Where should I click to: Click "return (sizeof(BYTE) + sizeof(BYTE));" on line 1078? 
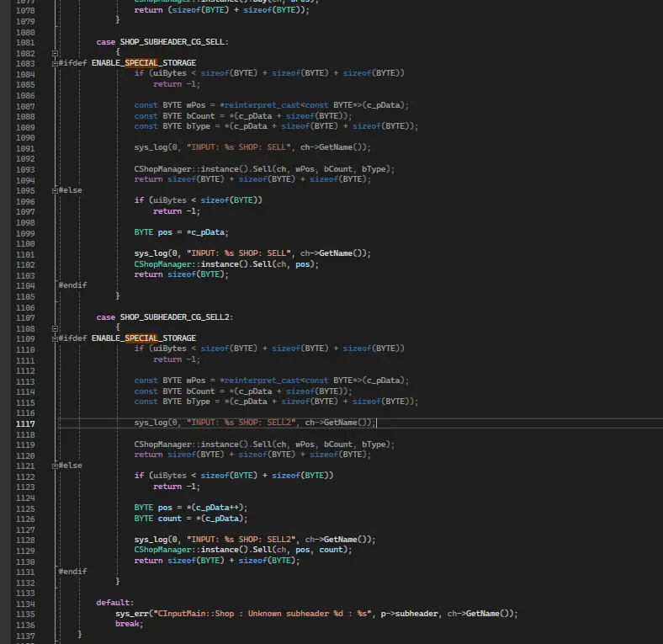[221, 10]
